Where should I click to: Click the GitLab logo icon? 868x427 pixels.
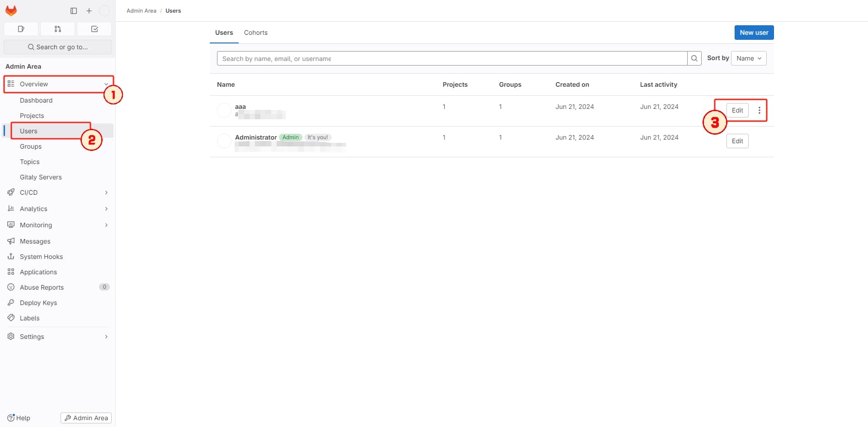[x=11, y=10]
